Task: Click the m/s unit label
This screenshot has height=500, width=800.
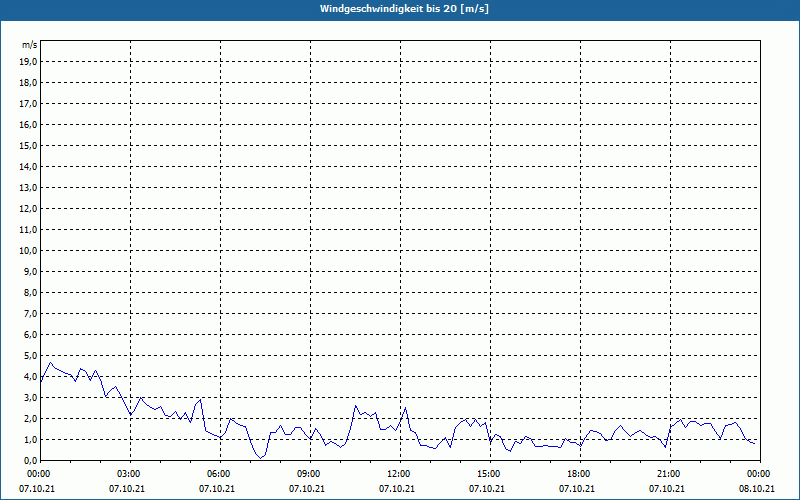Action: coord(29,45)
